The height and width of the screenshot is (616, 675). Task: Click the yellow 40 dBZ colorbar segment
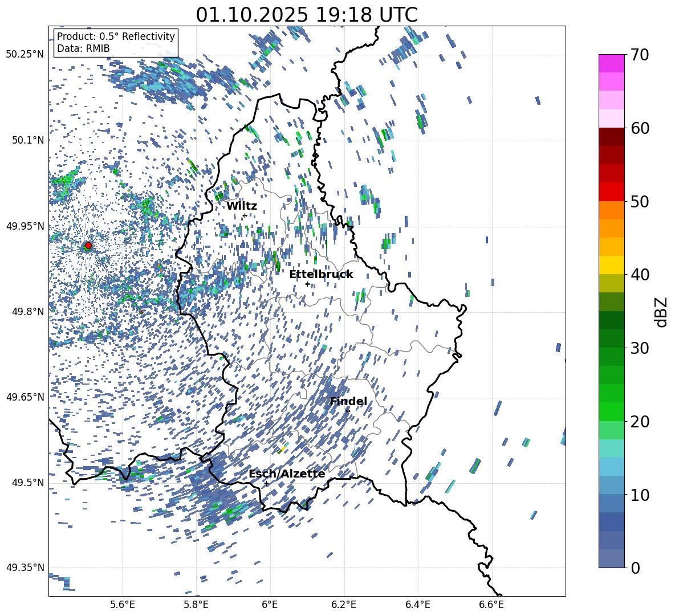click(611, 265)
